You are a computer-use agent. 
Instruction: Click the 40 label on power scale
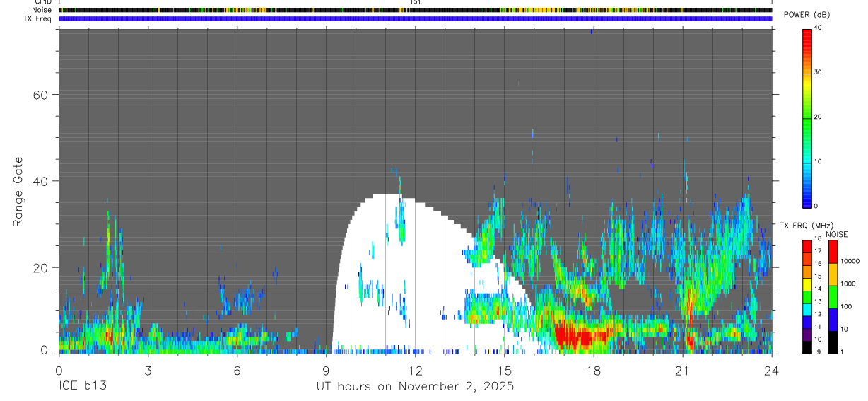pyautogui.click(x=818, y=28)
